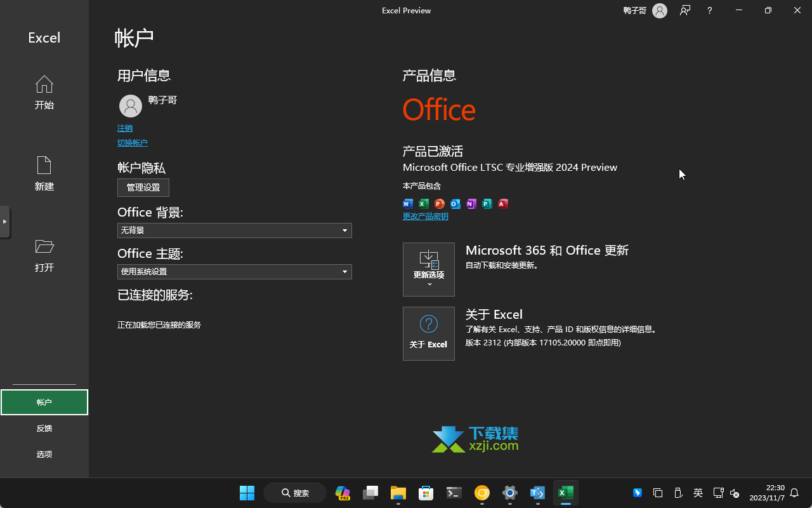812x508 pixels.
Task: Open Copilot preview from taskbar
Action: pos(343,493)
